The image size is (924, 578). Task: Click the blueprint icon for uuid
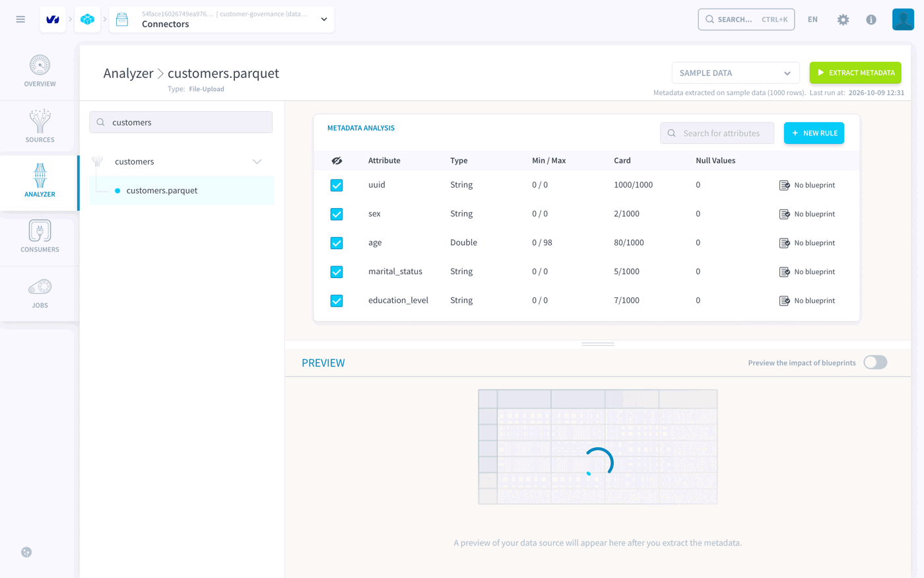[784, 186]
